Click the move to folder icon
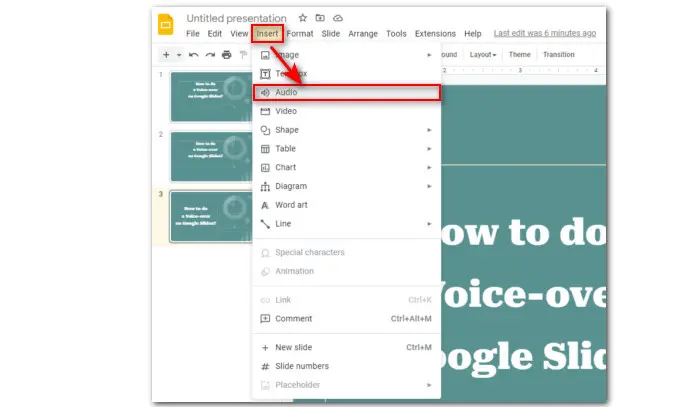The width and height of the screenshot is (700, 407). point(320,18)
